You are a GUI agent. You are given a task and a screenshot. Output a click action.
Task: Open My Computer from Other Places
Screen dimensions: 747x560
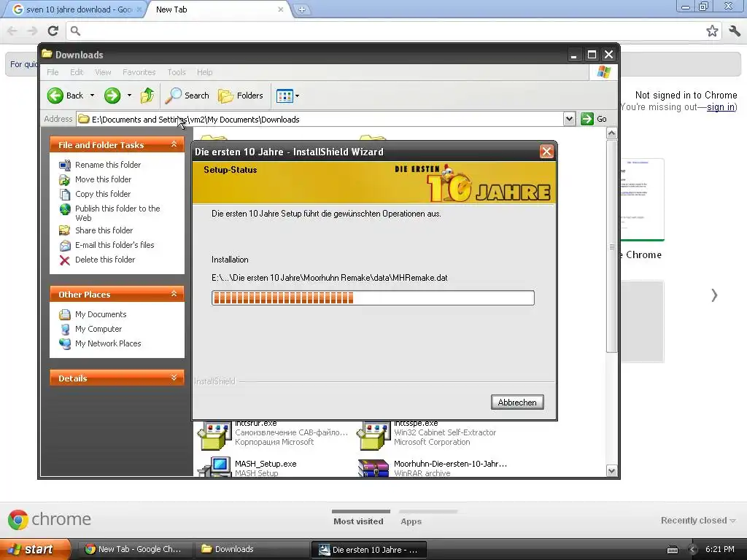click(x=98, y=330)
